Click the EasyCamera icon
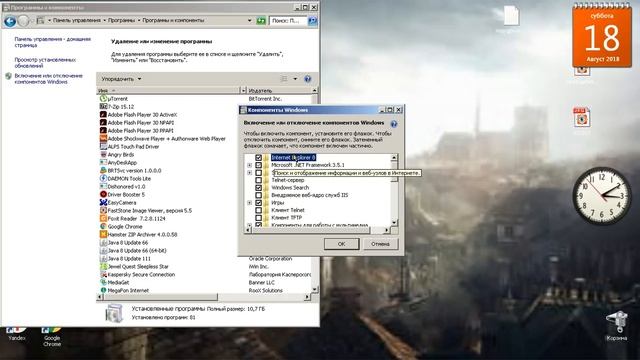Viewport: 640px width, 360px height. pos(103,202)
